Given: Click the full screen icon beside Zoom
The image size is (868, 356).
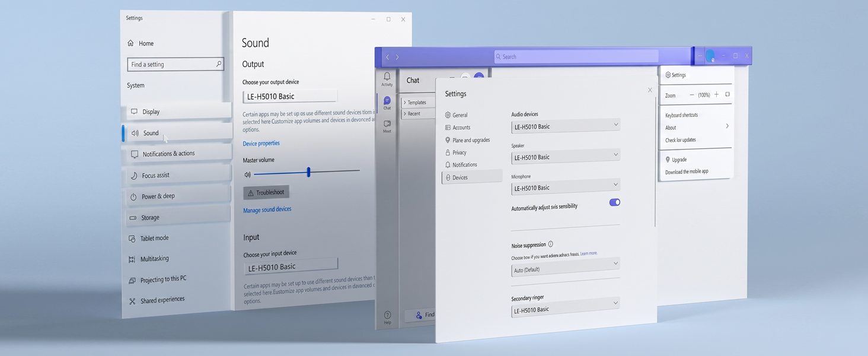Looking at the screenshot, I should coord(727,94).
